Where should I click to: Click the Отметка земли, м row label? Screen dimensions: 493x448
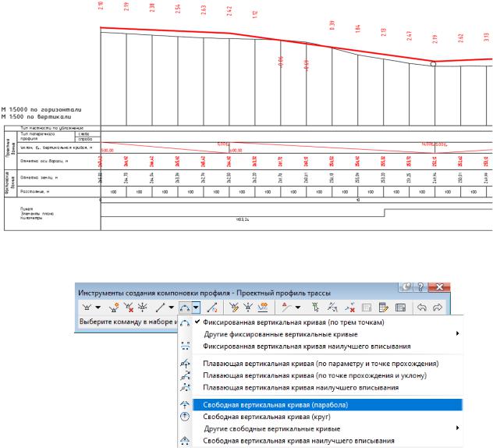[x=39, y=177]
